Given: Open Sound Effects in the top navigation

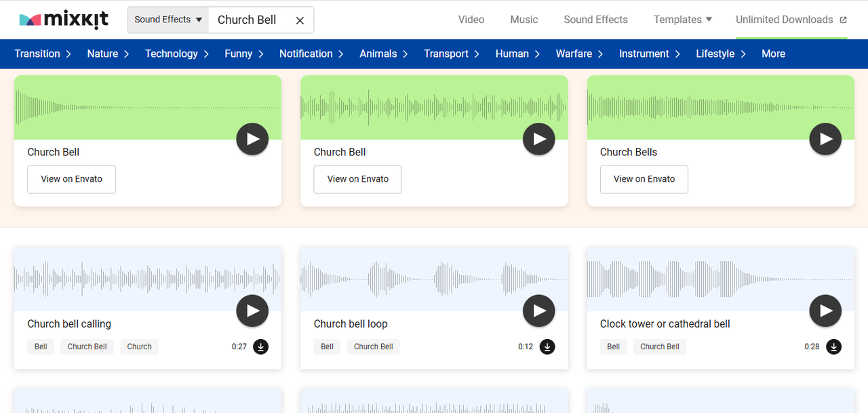Looking at the screenshot, I should tap(596, 20).
